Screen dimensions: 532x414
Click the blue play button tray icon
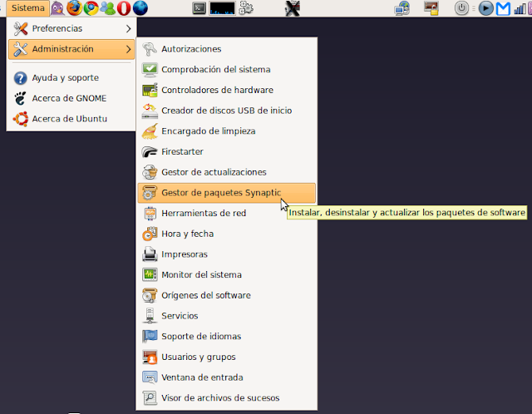(x=485, y=8)
